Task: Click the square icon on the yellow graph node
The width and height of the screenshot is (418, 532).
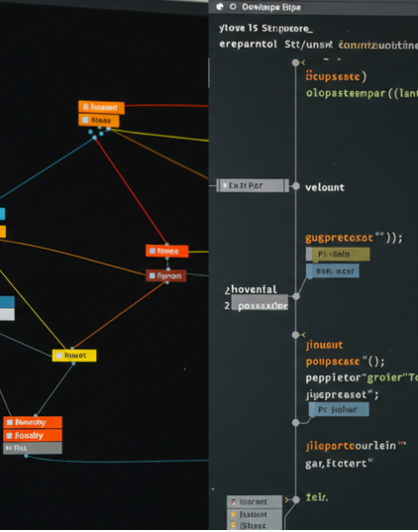Action: coord(59,356)
